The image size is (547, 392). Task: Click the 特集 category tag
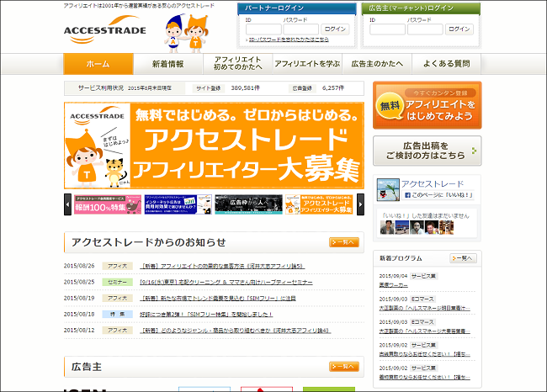(x=117, y=315)
